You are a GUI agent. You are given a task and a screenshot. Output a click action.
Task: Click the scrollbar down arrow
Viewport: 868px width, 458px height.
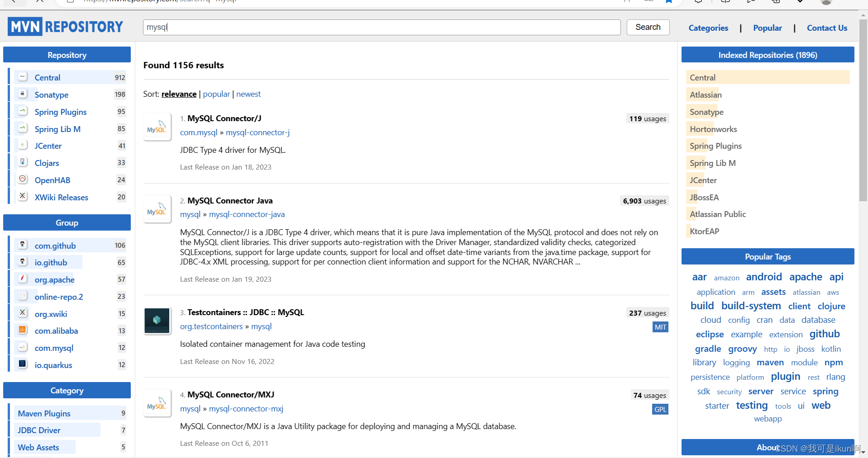(x=863, y=452)
